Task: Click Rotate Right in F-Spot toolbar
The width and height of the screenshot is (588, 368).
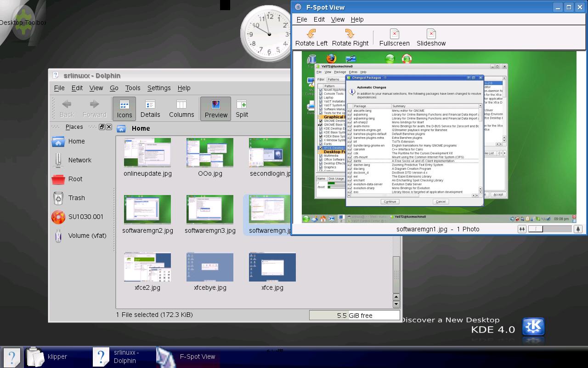Action: (350, 38)
